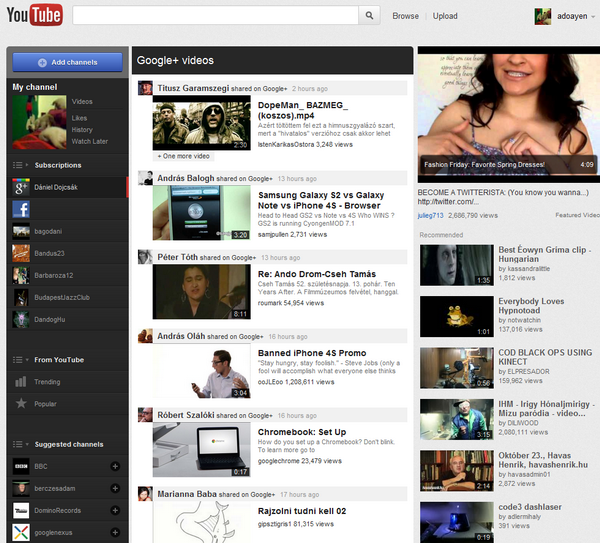This screenshot has height=543, width=600.
Task: Open Videos under My channel
Action: tap(82, 101)
